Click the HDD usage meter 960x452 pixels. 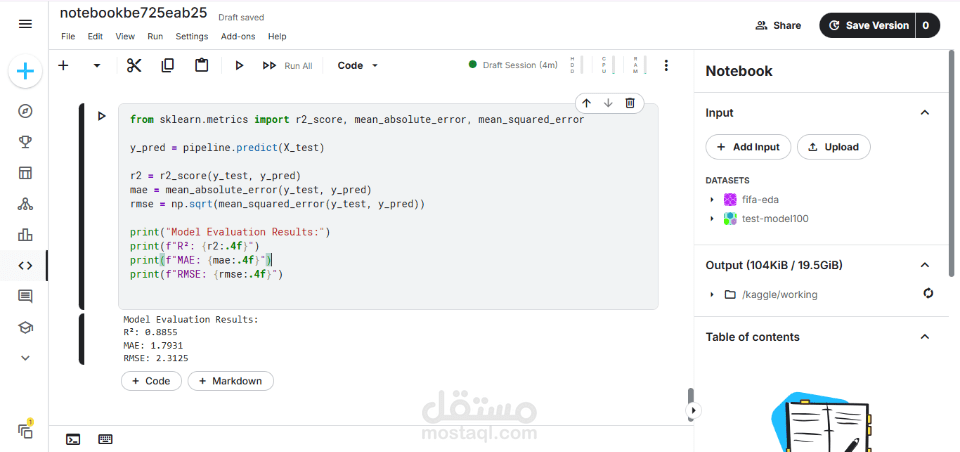tap(577, 65)
